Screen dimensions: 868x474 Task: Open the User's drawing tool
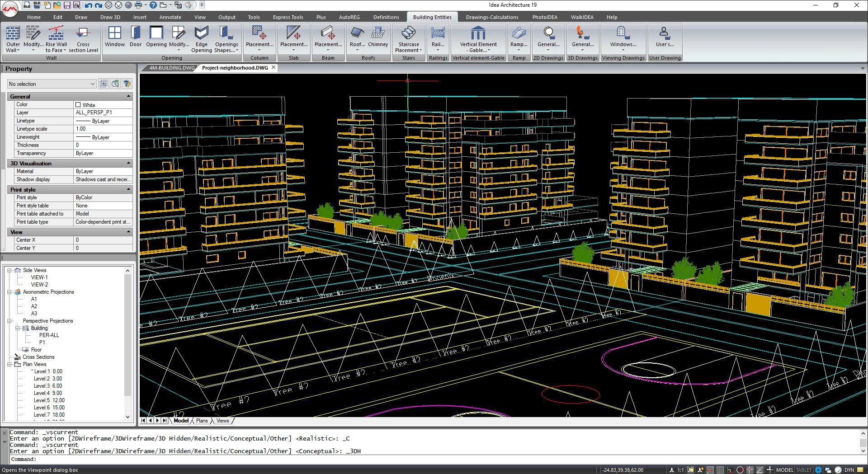(665, 38)
